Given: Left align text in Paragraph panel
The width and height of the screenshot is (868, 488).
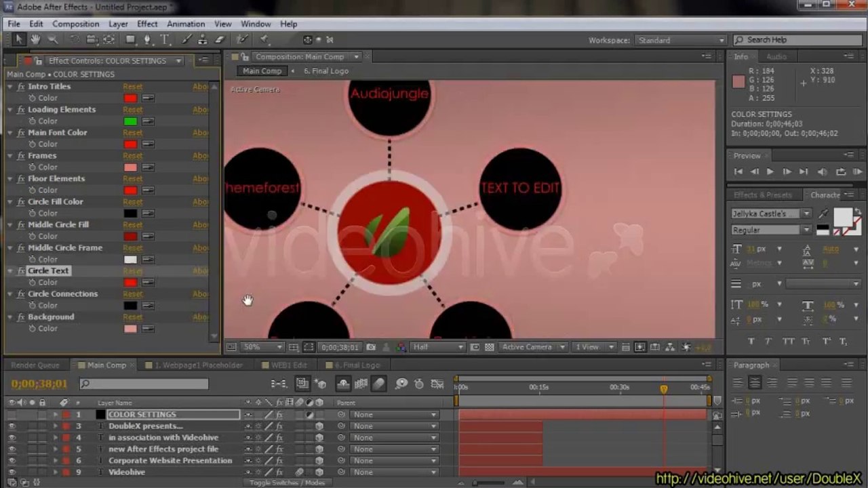Looking at the screenshot, I should 738,383.
